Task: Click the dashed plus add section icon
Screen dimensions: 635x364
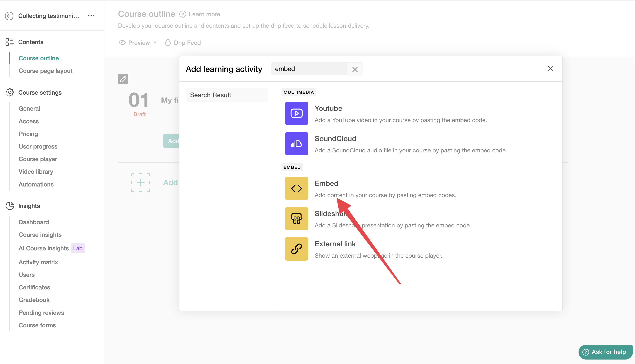Action: (141, 182)
